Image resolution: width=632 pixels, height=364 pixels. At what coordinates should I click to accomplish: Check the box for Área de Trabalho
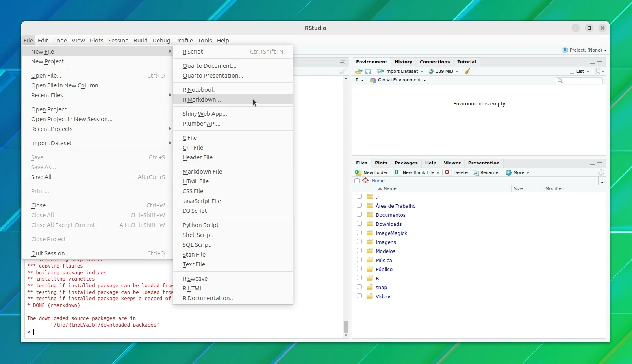(359, 205)
